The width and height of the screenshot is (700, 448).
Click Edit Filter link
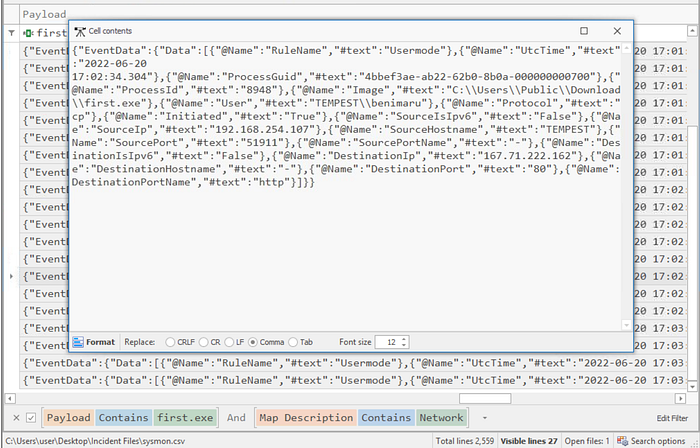point(672,418)
